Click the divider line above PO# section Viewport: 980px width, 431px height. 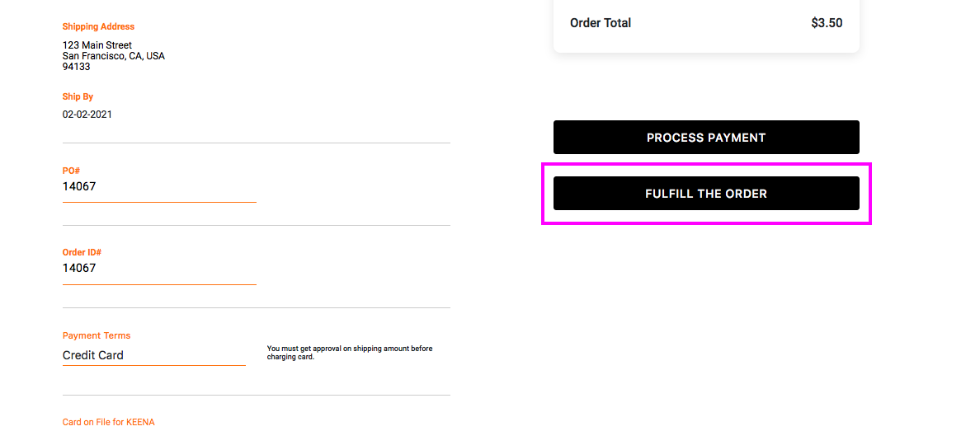[x=256, y=143]
